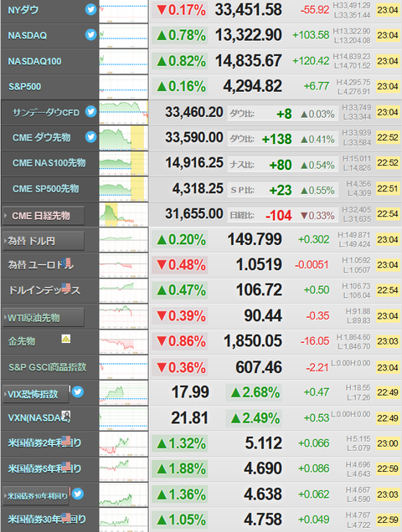
Task: Open the NASDAQ100 mini chart
Action: [x=124, y=61]
